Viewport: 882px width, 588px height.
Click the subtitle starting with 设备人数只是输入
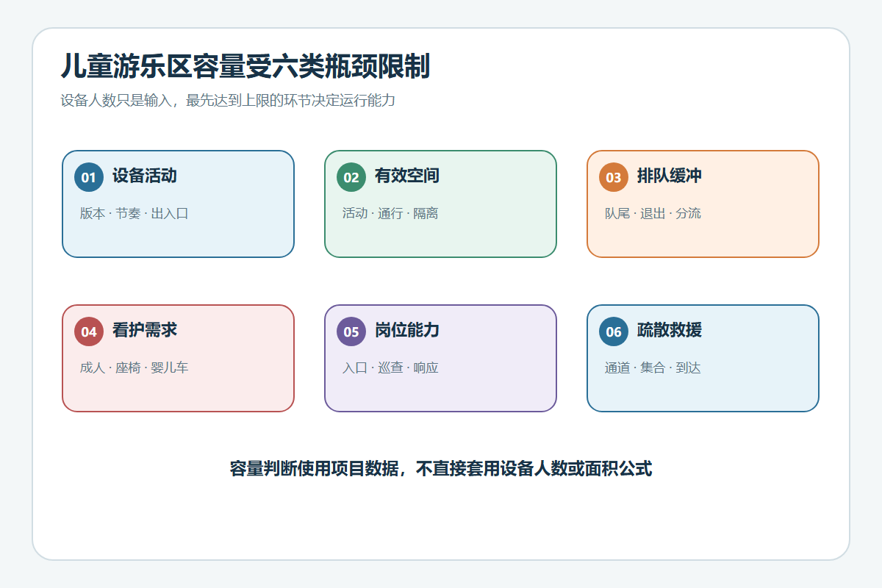pos(228,101)
